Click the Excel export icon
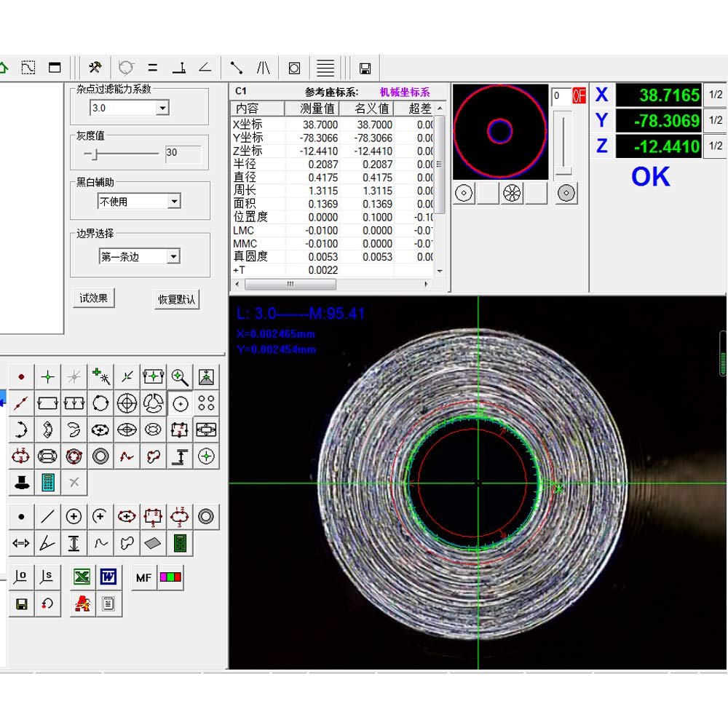Viewport: 728px width, 728px height. point(82,577)
